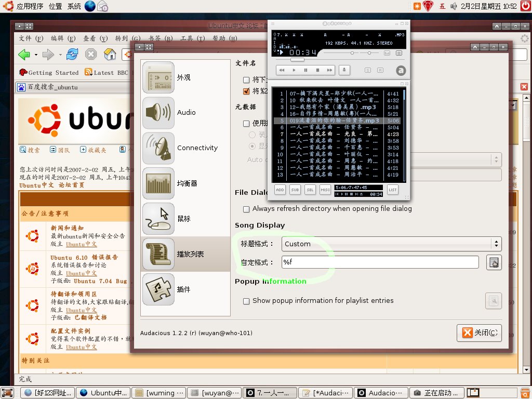Click the 关闭(C) close button in preferences
This screenshot has height=399, width=532.
pyautogui.click(x=478, y=332)
